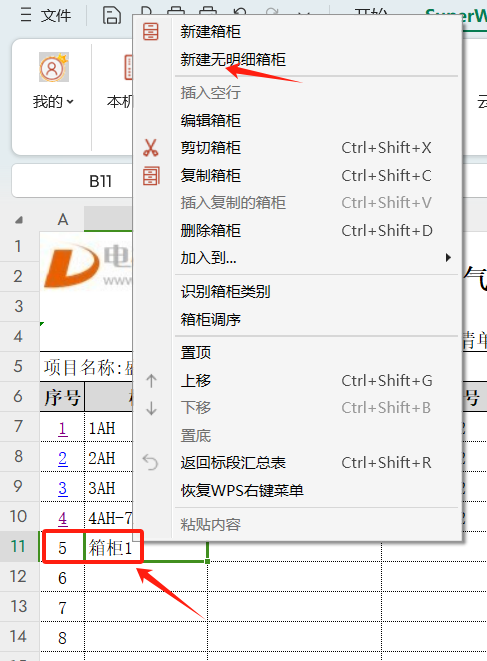This screenshot has width=487, height=661.
Task: Select all cells via corner triangle
Action: coord(19,220)
